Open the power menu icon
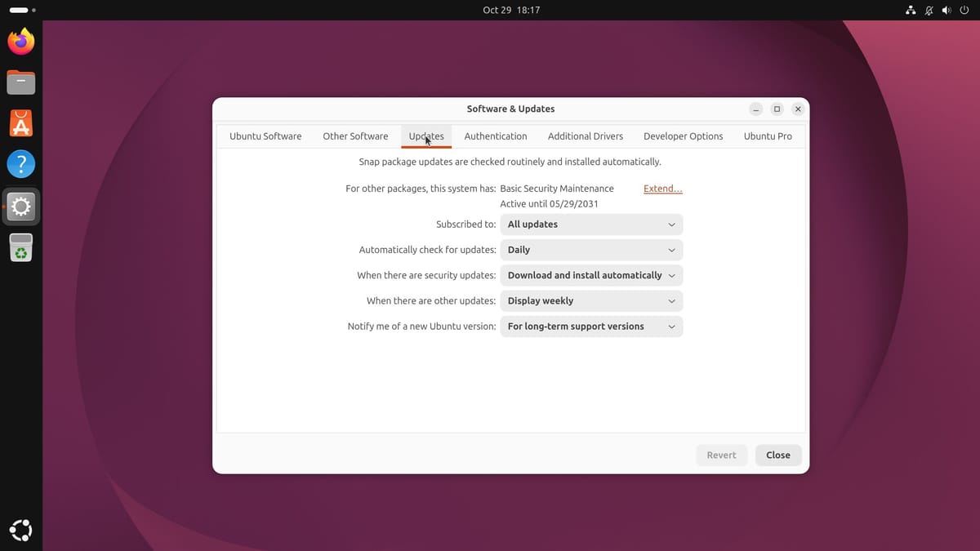Image resolution: width=980 pixels, height=551 pixels. pyautogui.click(x=964, y=10)
